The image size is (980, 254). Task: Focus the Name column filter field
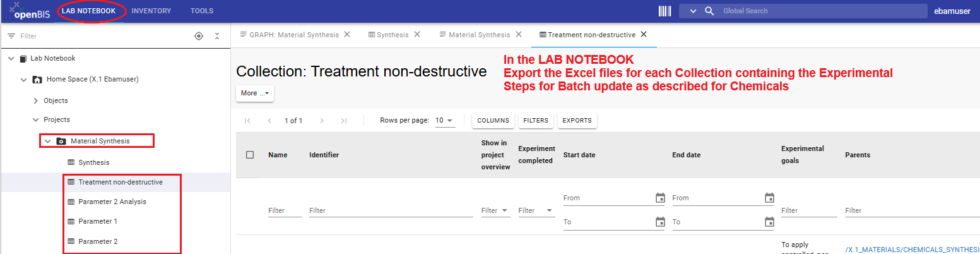285,210
